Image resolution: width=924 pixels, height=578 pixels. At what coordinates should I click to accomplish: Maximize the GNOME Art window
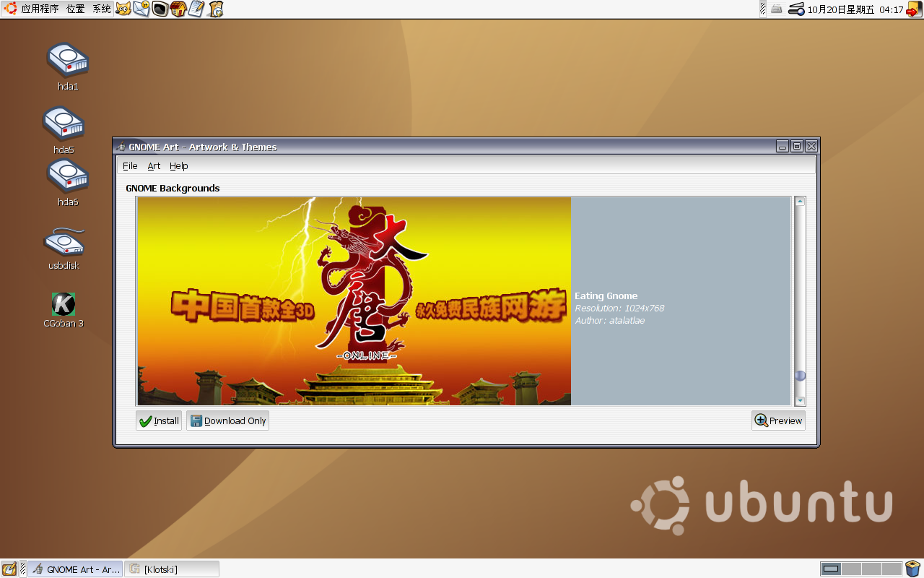pyautogui.click(x=797, y=146)
